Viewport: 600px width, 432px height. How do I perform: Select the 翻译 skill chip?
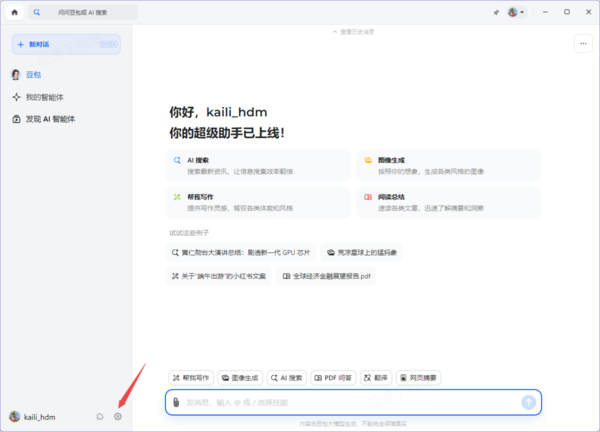[376, 378]
